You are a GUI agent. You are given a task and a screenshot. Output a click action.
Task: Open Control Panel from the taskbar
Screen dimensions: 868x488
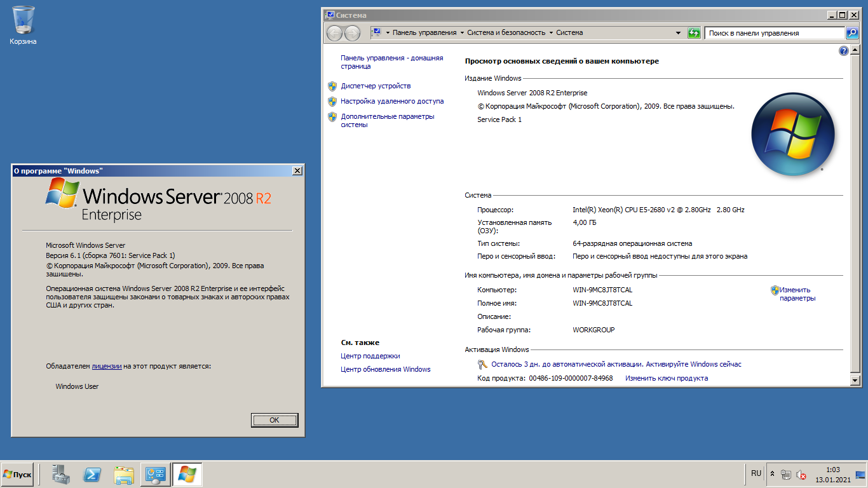pyautogui.click(x=154, y=473)
